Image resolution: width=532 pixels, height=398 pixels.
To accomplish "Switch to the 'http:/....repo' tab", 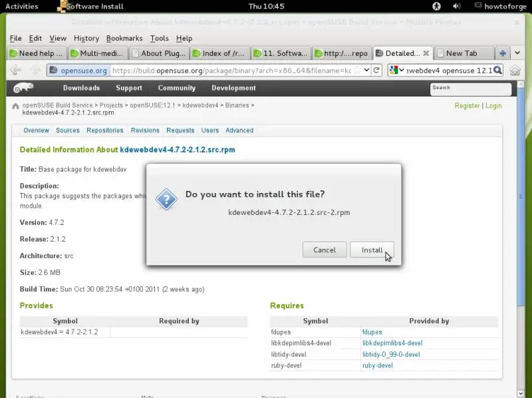I will click(x=342, y=53).
